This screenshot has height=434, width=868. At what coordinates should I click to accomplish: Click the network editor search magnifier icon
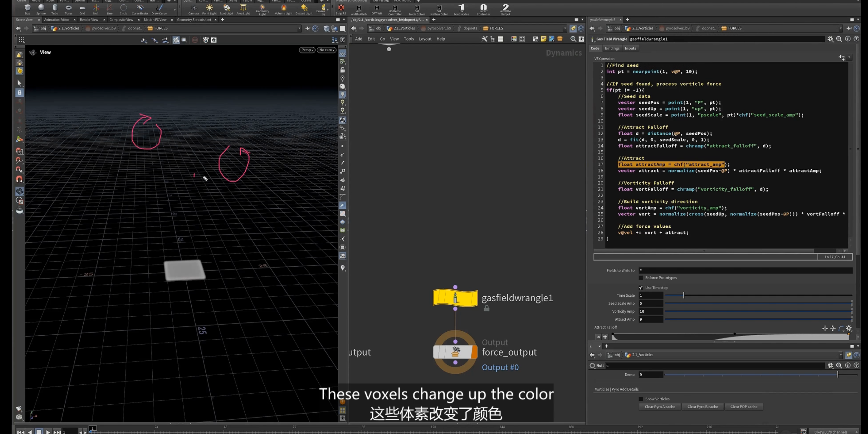[x=573, y=39]
